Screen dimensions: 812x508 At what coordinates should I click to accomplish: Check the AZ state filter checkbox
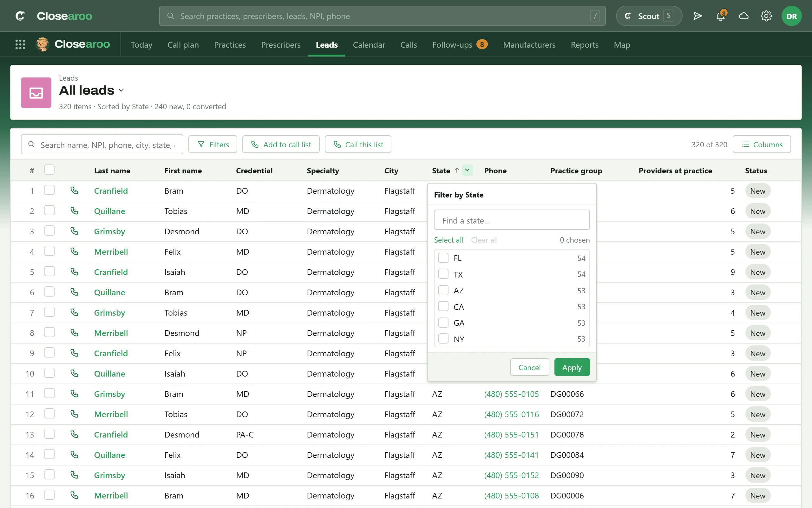[x=443, y=290]
